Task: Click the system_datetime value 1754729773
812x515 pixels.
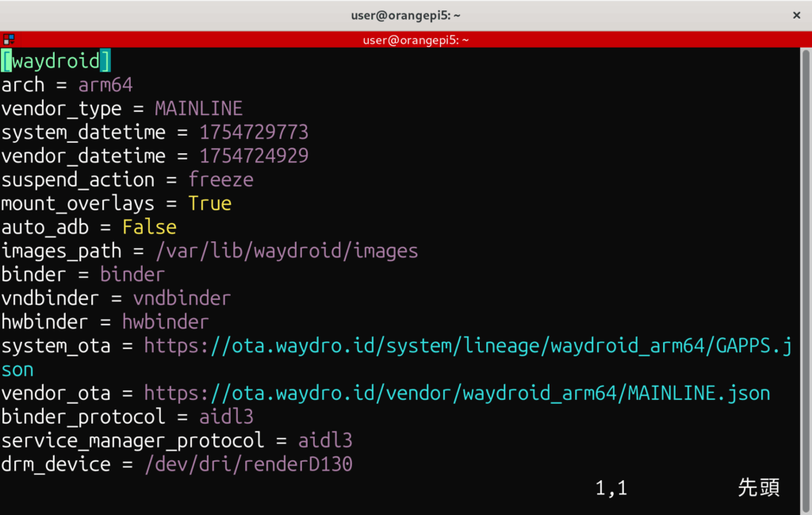Action: 254,133
